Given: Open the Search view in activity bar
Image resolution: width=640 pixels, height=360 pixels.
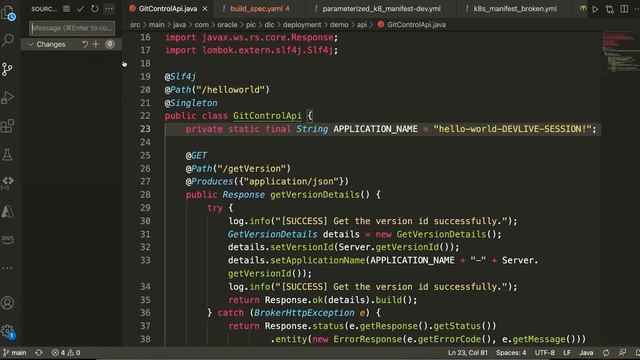Looking at the screenshot, I should (8, 40).
